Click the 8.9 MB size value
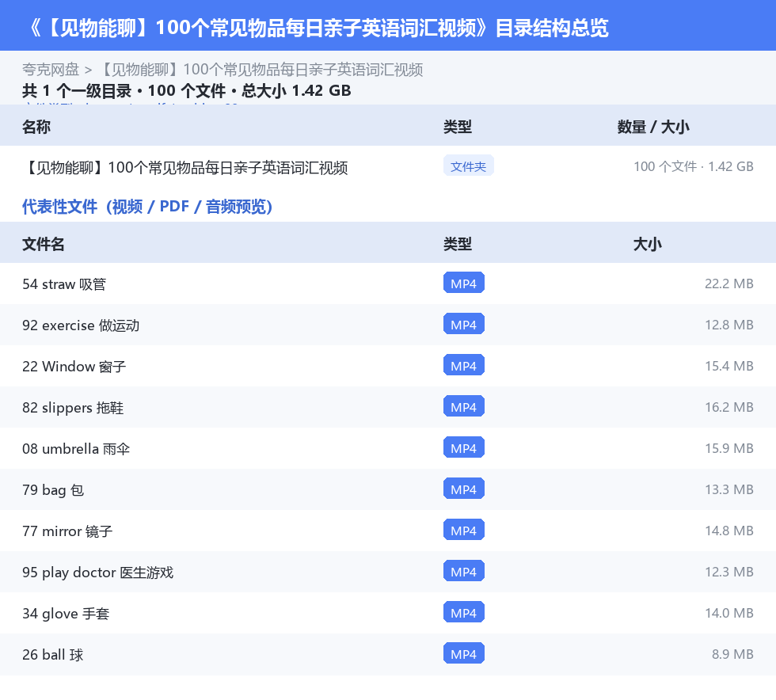776x700 pixels. pos(732,653)
